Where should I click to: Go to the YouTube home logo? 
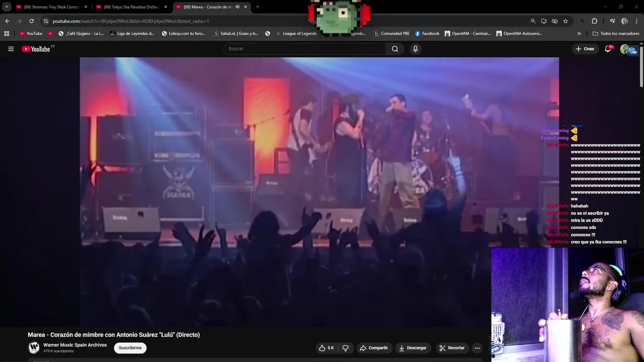click(x=36, y=49)
